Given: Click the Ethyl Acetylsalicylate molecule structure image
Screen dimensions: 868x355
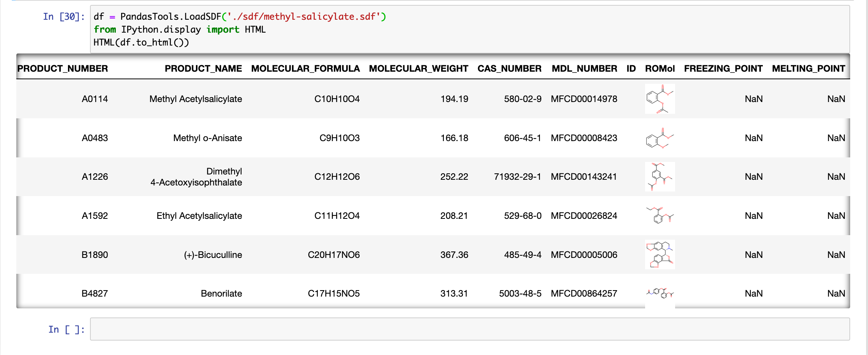Looking at the screenshot, I should (660, 215).
